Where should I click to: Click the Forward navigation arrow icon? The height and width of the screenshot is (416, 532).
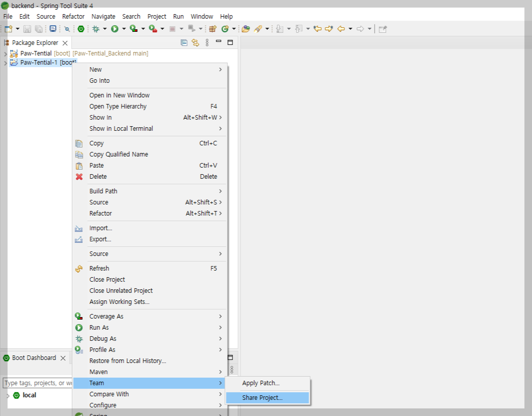click(361, 29)
